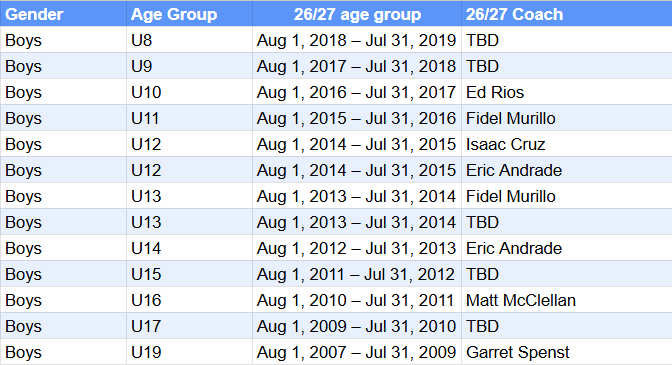
Task: Select the U19 age group cell
Action: tap(189, 352)
